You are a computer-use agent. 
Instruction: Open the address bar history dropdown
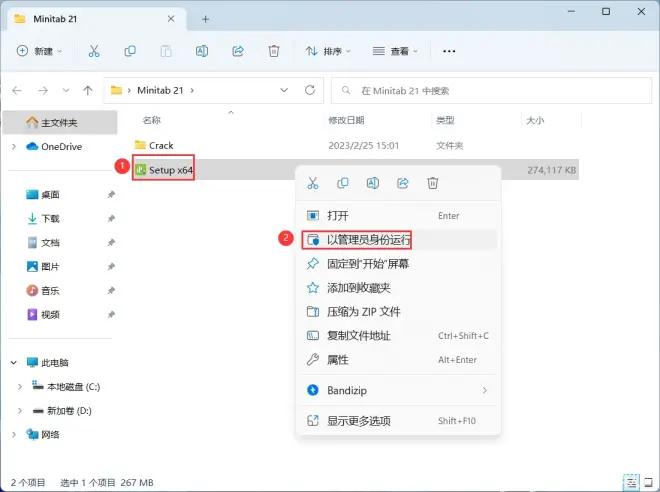[284, 90]
